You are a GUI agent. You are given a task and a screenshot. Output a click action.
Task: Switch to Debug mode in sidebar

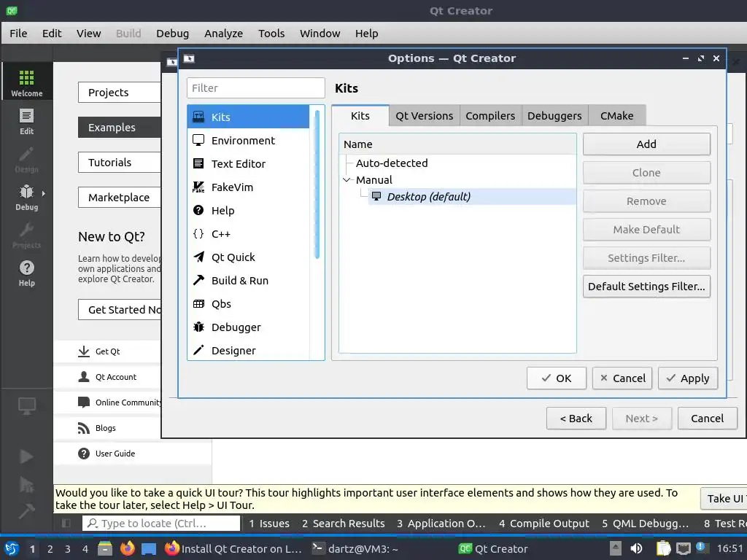click(x=27, y=197)
